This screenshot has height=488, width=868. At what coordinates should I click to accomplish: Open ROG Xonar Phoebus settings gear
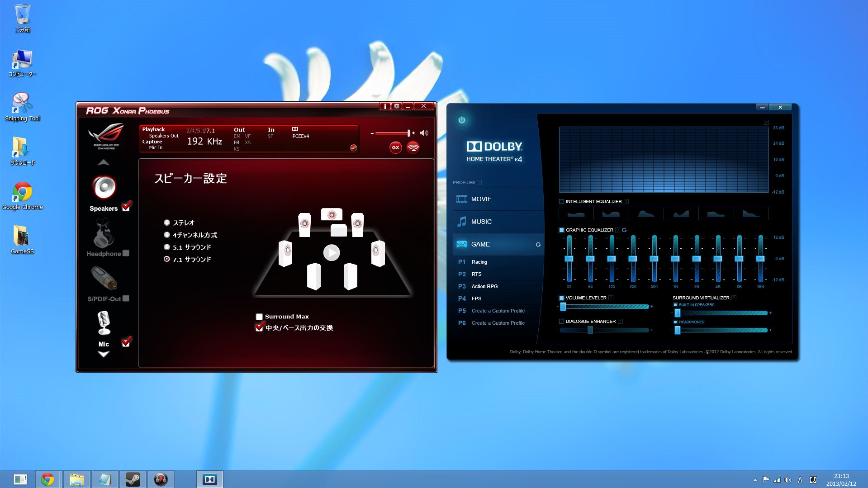pos(397,106)
